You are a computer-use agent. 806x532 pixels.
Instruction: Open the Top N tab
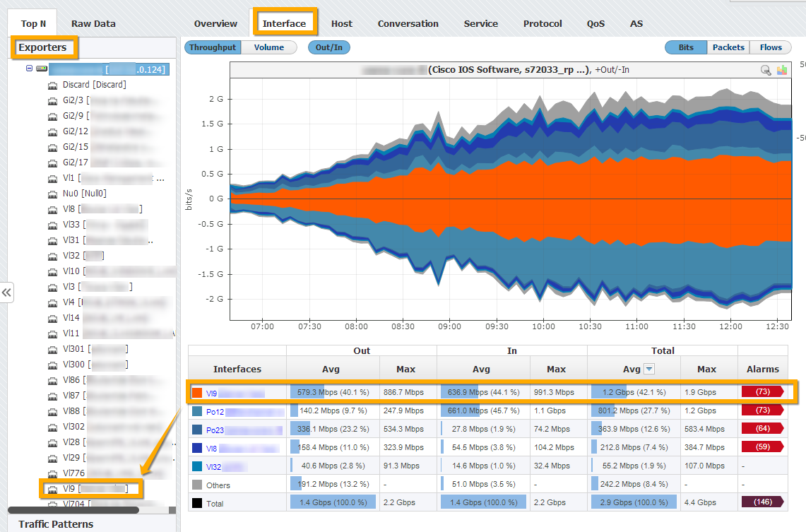tap(33, 23)
